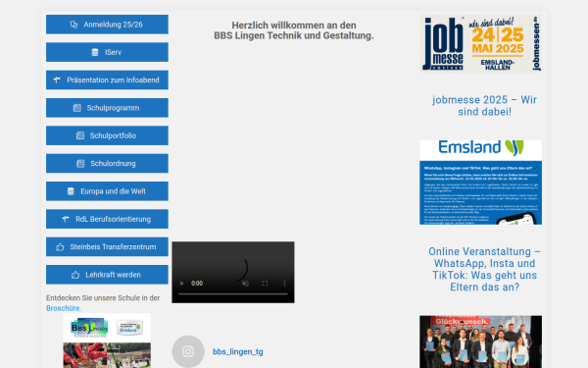The height and width of the screenshot is (368, 588).
Task: Open the Broschüre link
Action: click(64, 308)
